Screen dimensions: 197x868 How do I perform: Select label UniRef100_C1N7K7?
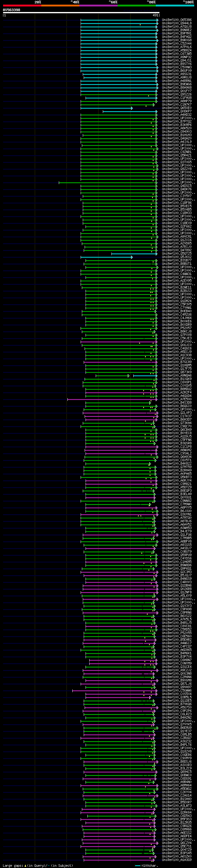coord(177,104)
